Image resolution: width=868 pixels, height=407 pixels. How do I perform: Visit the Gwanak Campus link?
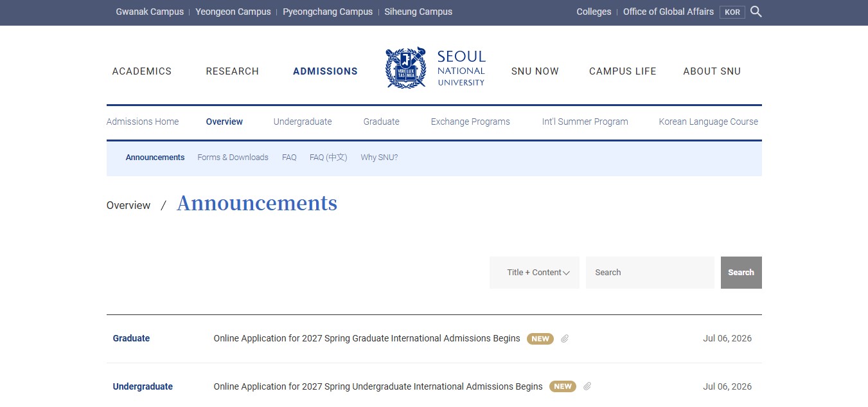point(150,12)
